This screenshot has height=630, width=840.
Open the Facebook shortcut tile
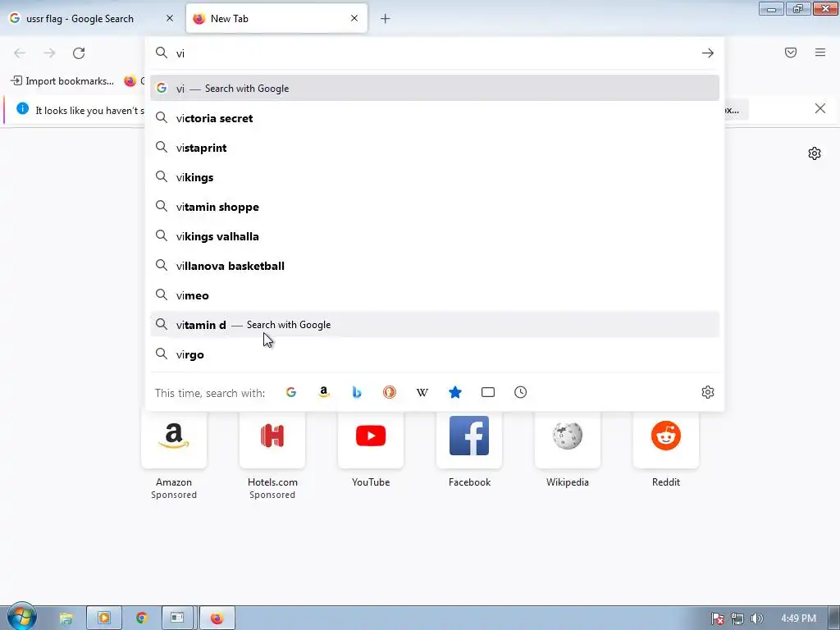point(469,440)
